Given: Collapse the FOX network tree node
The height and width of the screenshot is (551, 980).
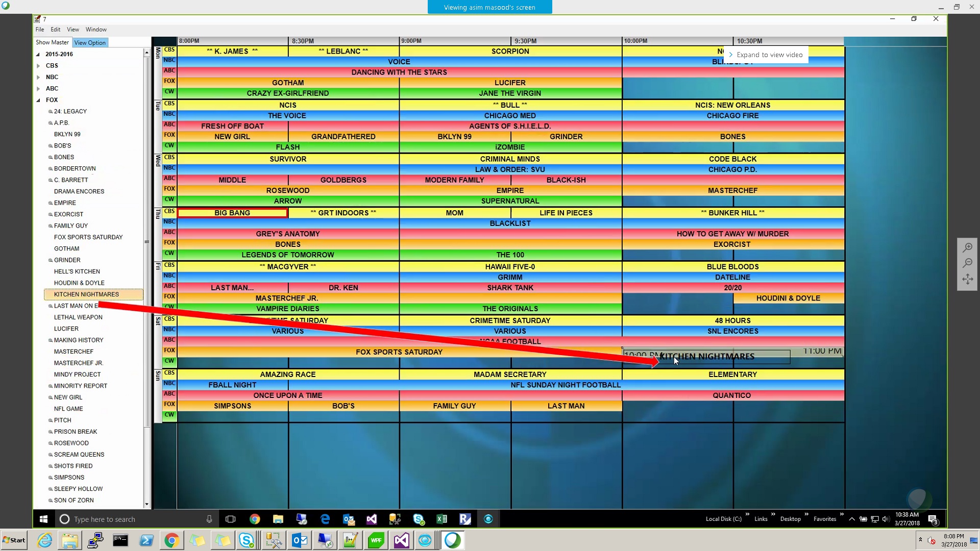Looking at the screenshot, I should (38, 100).
